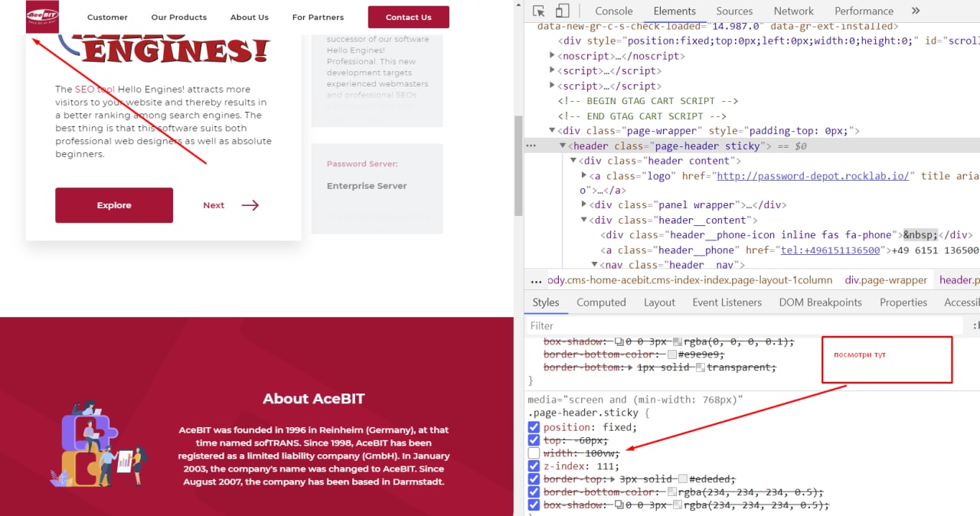Open the shadow editor icon for rgba(234, 234, 234, 0.5) box-shadow
Screen dimensions: 980x516
619,505
